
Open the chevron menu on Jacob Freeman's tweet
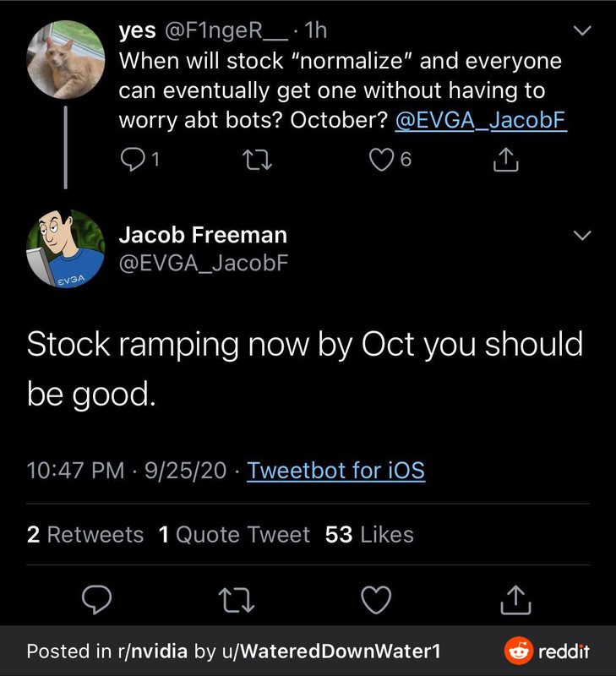click(583, 236)
